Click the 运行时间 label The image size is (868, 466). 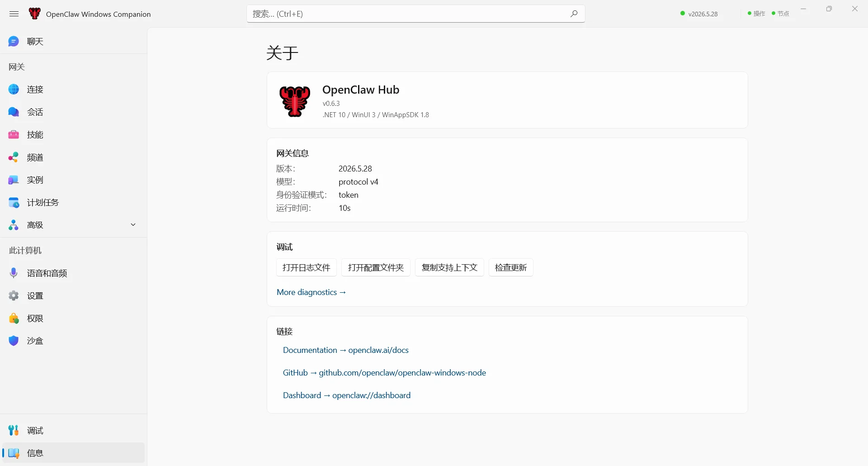coord(294,208)
